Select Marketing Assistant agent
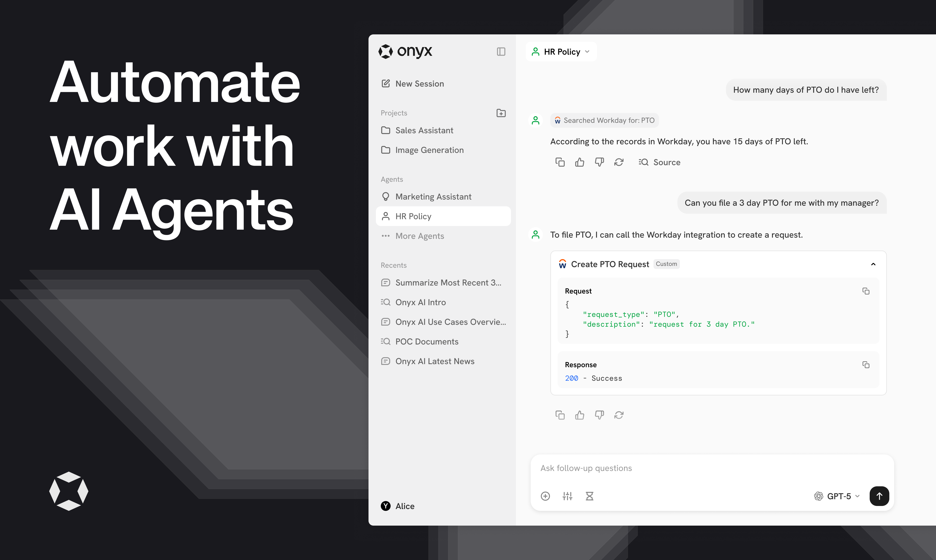The height and width of the screenshot is (560, 936). [x=433, y=197]
